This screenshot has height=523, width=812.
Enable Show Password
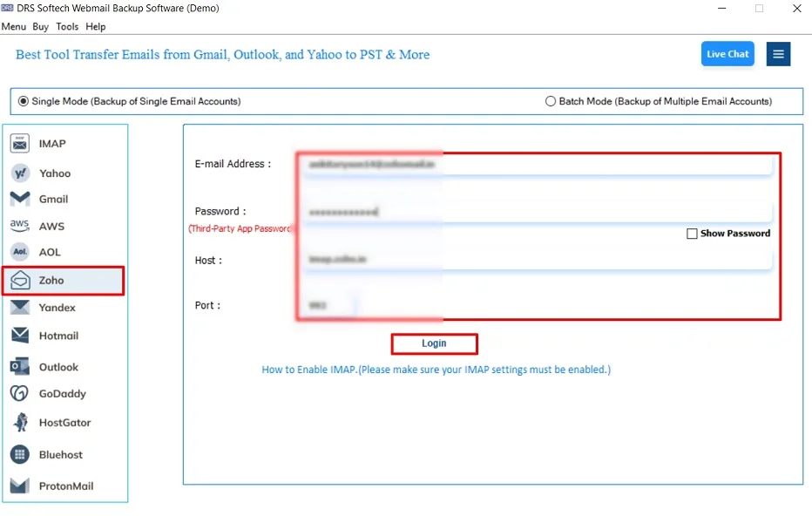693,233
